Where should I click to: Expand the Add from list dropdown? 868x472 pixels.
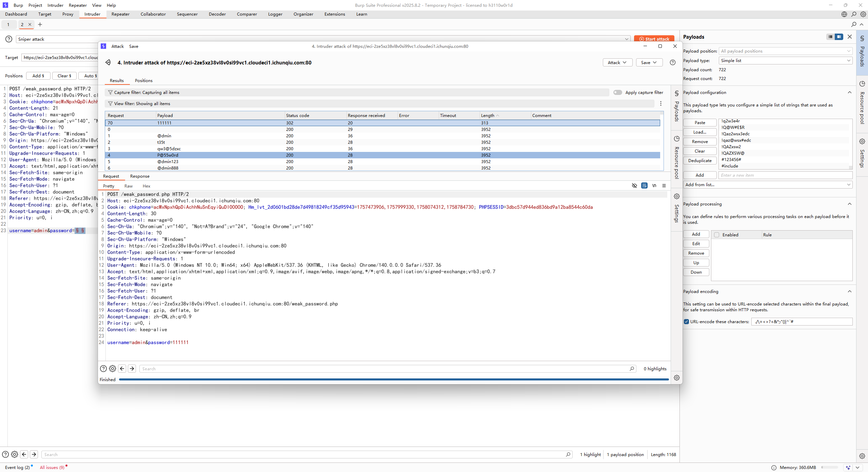coord(768,184)
